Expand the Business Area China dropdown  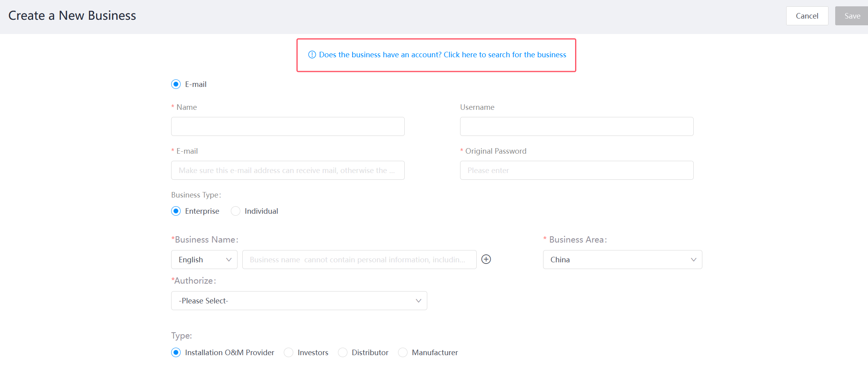[622, 260]
